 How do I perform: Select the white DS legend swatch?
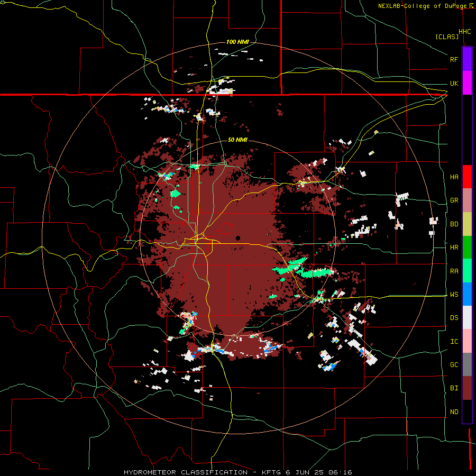[x=467, y=317]
